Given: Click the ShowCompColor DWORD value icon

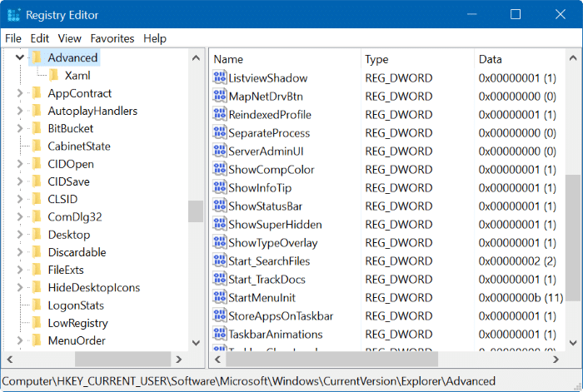Looking at the screenshot, I should [220, 169].
